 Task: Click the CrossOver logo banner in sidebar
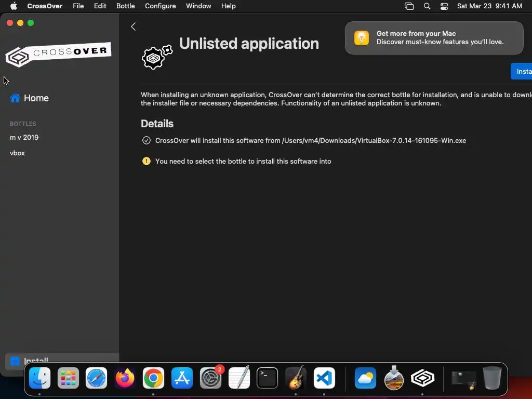(58, 54)
